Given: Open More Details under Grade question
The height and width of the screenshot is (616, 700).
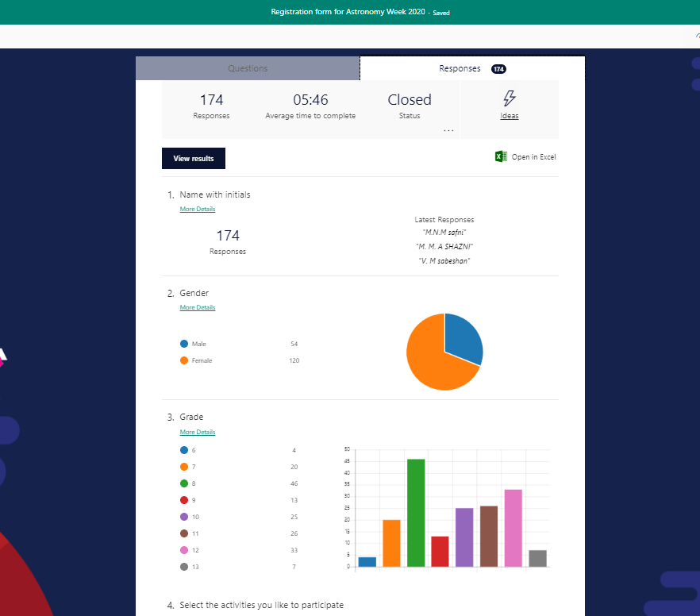Looking at the screenshot, I should (x=198, y=432).
